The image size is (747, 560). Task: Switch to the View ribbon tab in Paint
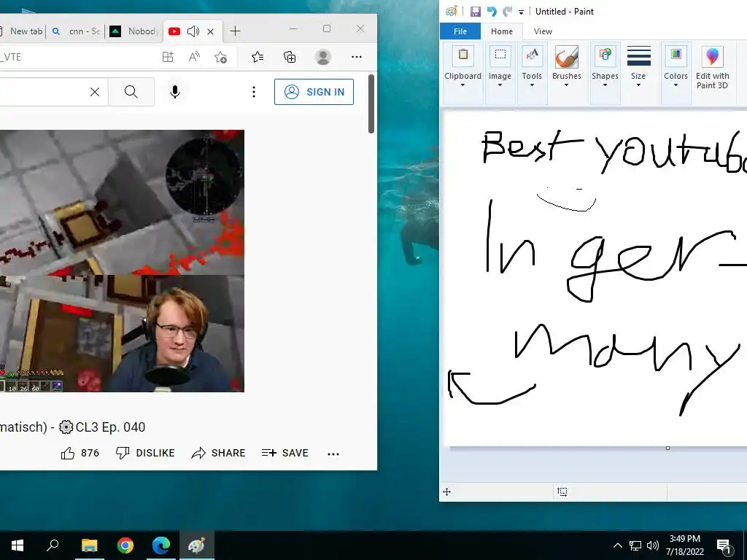[x=543, y=31]
